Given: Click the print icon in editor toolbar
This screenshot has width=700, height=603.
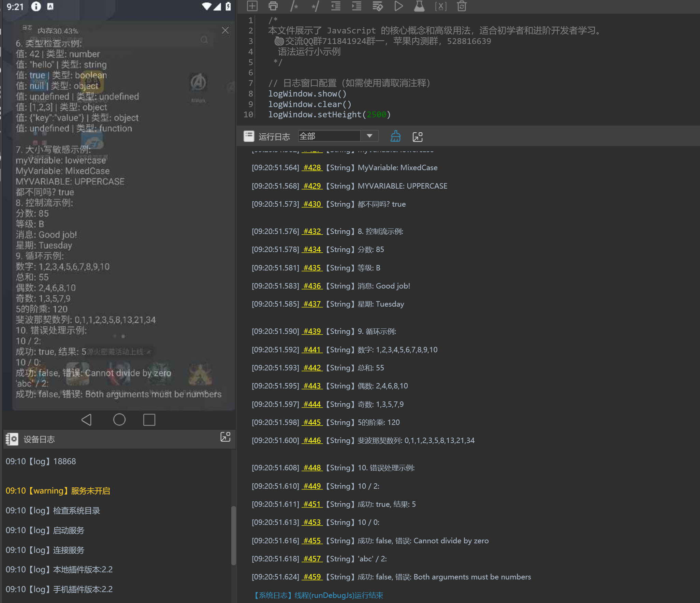Looking at the screenshot, I should pyautogui.click(x=273, y=6).
